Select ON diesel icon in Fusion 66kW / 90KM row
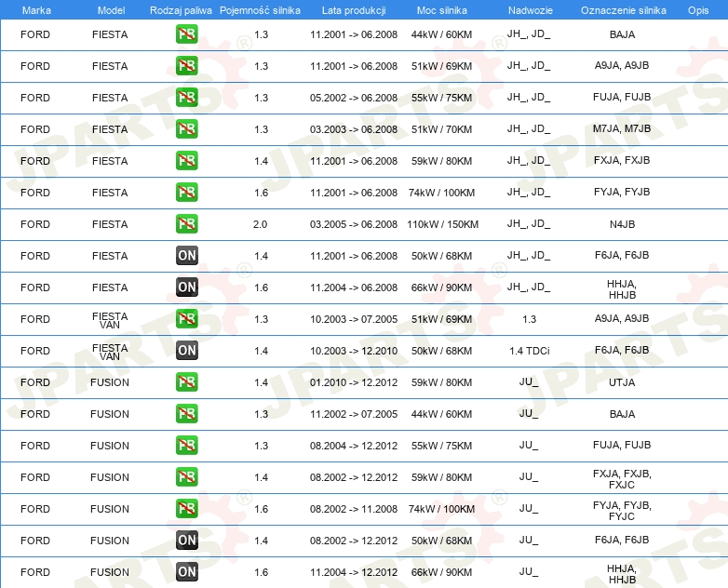This screenshot has width=728, height=588. [186, 572]
